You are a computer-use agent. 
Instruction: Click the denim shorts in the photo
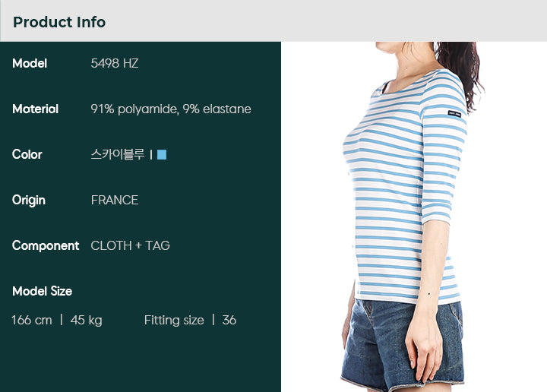(x=403, y=344)
